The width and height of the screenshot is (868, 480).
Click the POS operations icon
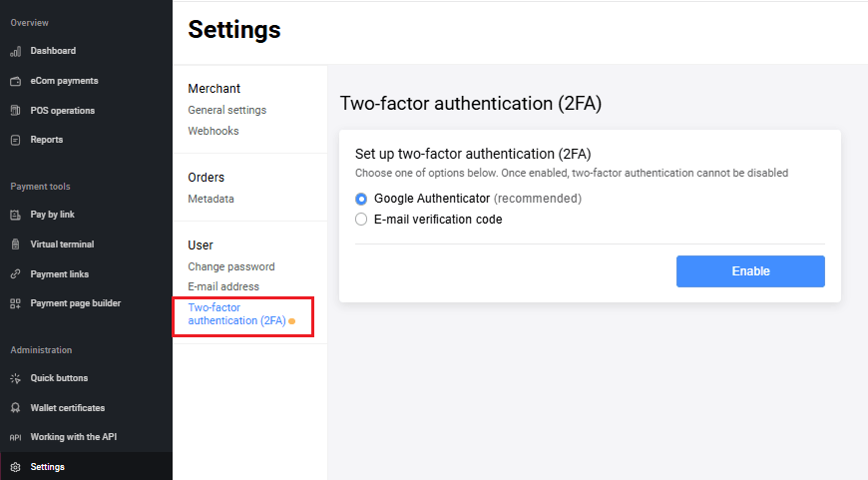[x=15, y=111]
